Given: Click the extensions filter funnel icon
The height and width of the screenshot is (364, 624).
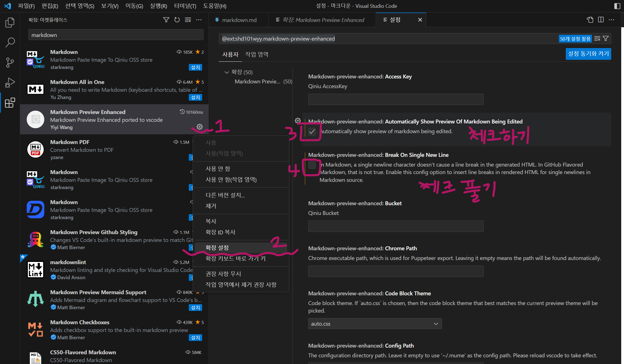Looking at the screenshot, I should tap(166, 20).
